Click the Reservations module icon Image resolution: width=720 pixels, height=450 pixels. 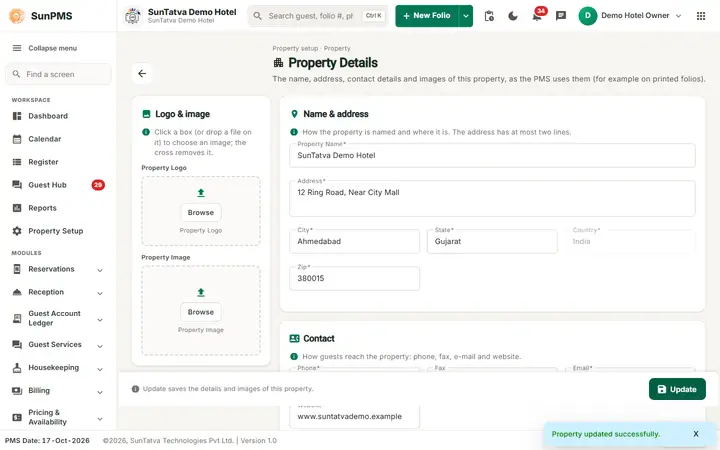(17, 269)
